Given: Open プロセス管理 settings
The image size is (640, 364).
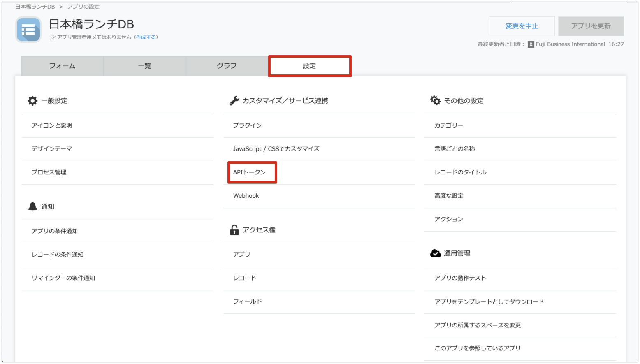Looking at the screenshot, I should (x=118, y=172).
